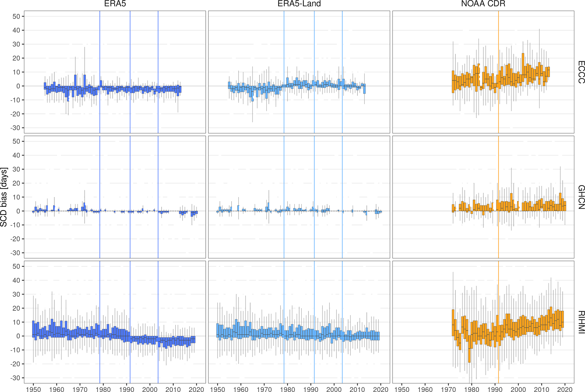Click the 2000 tick label under ERA5 column
585x392 pixels.
pyautogui.click(x=150, y=389)
